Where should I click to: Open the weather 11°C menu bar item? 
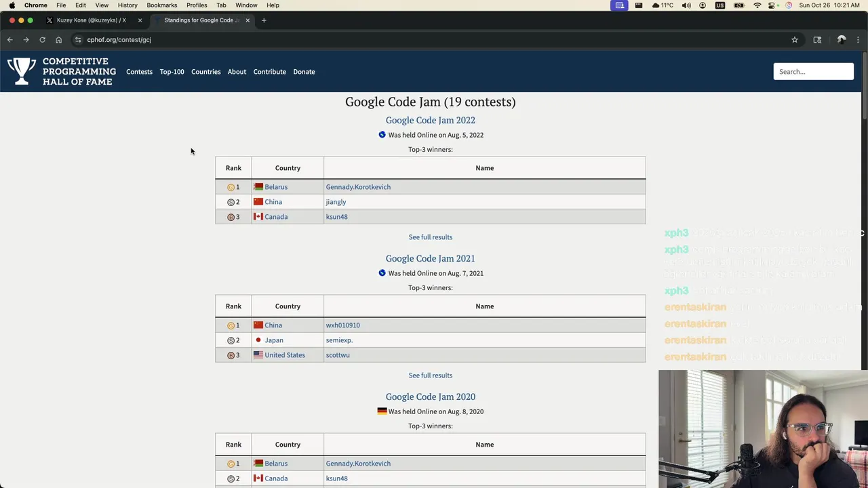click(x=663, y=5)
